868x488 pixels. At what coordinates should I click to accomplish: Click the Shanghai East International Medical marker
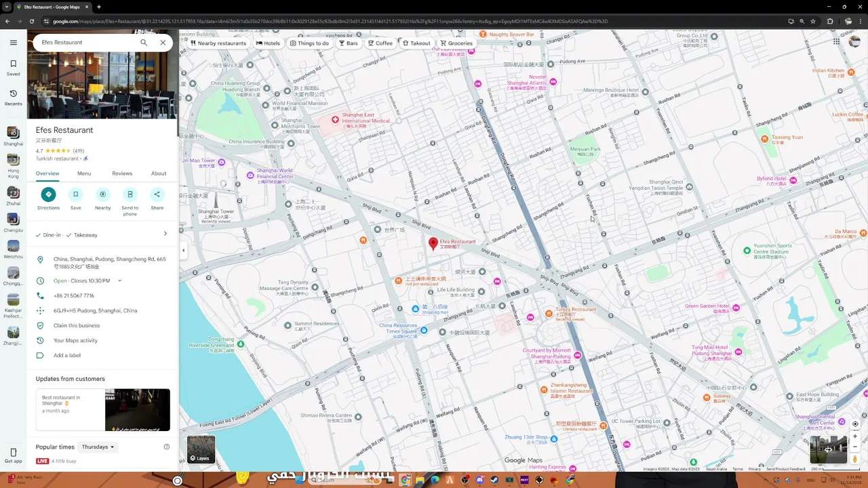335,120
